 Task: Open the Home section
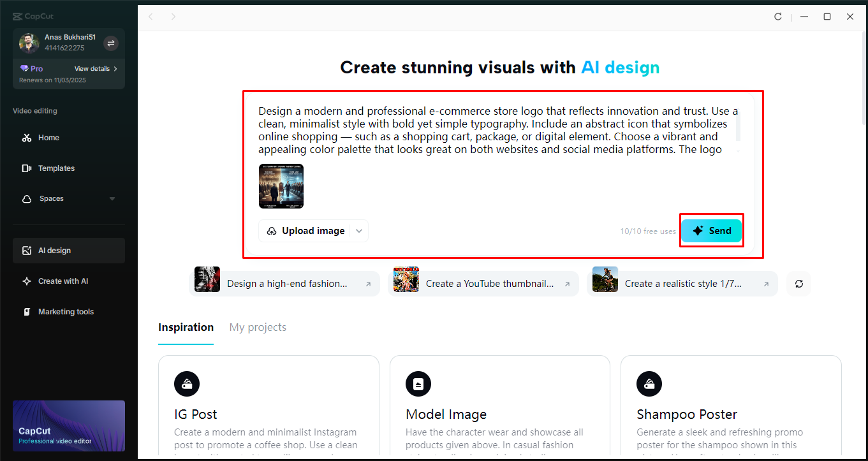pos(48,138)
